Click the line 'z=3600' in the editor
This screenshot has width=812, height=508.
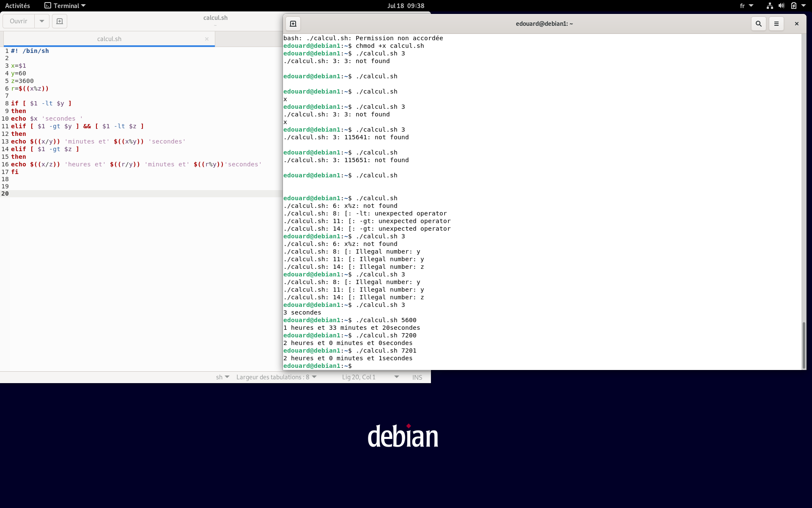[22, 81]
